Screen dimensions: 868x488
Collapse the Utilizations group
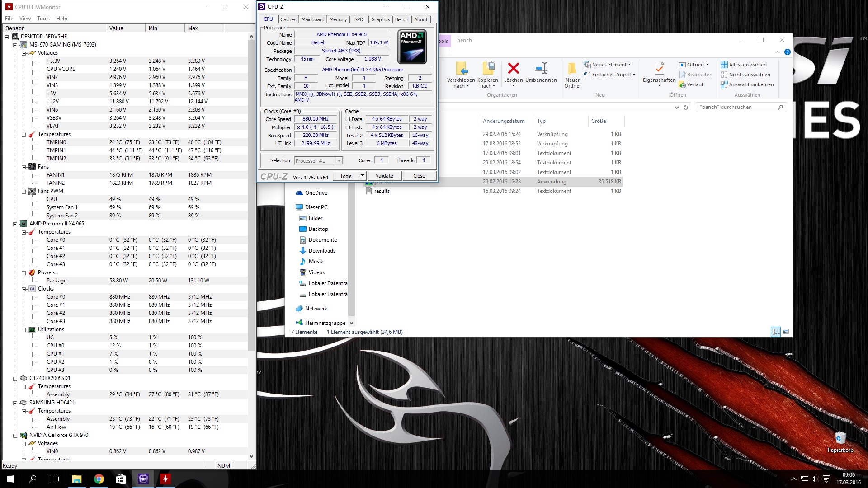pyautogui.click(x=24, y=329)
